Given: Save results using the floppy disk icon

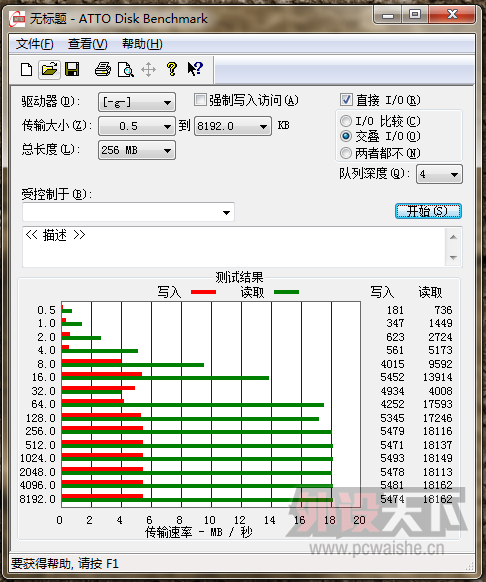Looking at the screenshot, I should [x=72, y=69].
